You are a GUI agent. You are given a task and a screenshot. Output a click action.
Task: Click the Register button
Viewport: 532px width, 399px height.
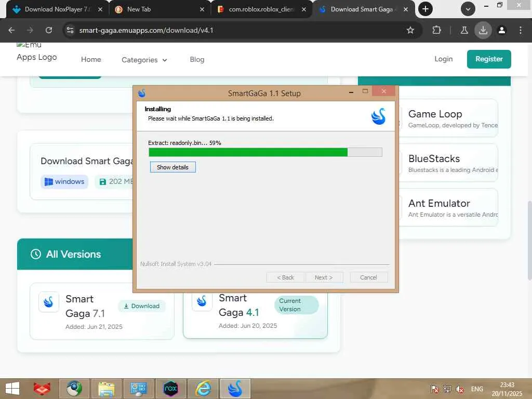click(x=489, y=59)
